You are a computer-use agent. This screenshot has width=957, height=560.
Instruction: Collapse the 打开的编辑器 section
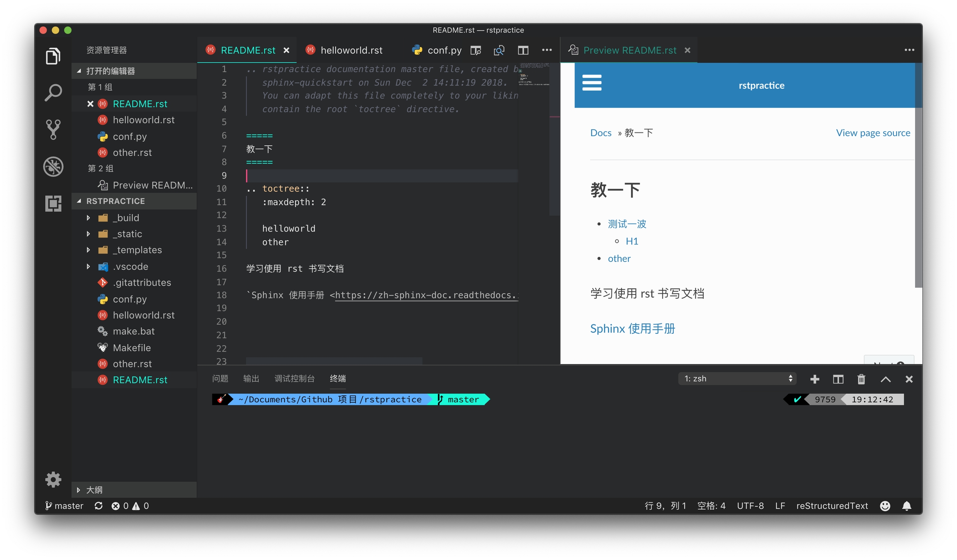pos(110,71)
